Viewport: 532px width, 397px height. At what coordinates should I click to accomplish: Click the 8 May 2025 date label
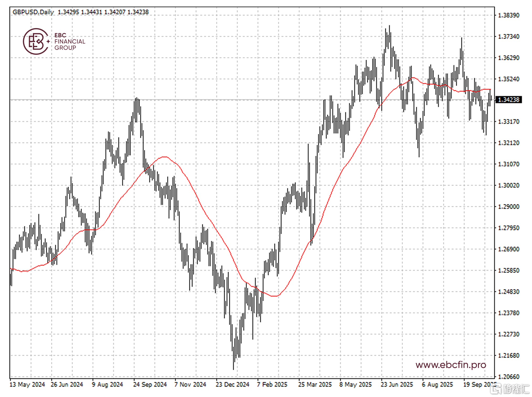[x=356, y=384]
